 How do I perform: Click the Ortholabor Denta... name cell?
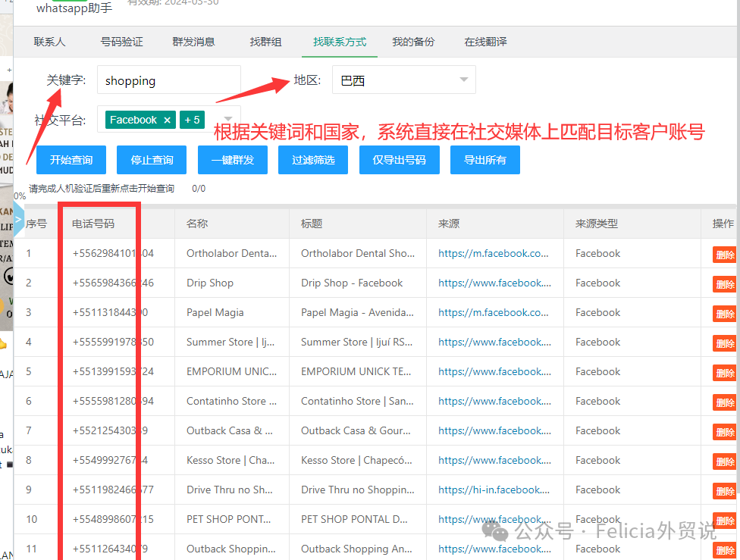tap(232, 253)
